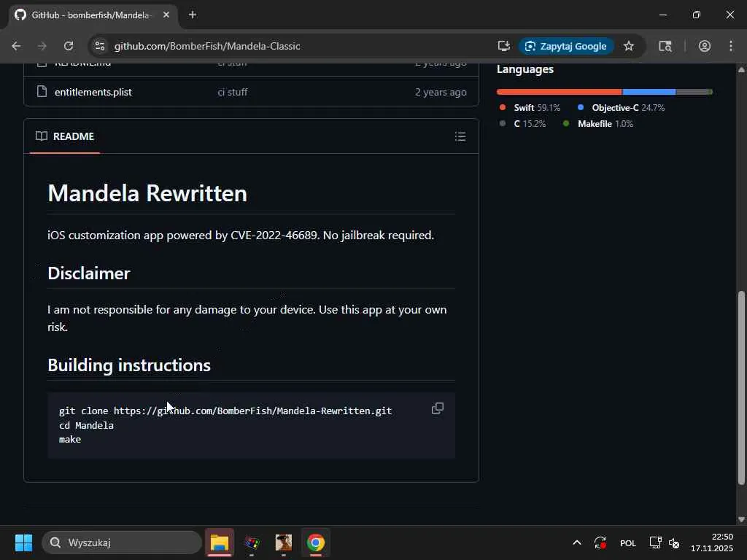Click the muted volume tray icon

click(674, 542)
